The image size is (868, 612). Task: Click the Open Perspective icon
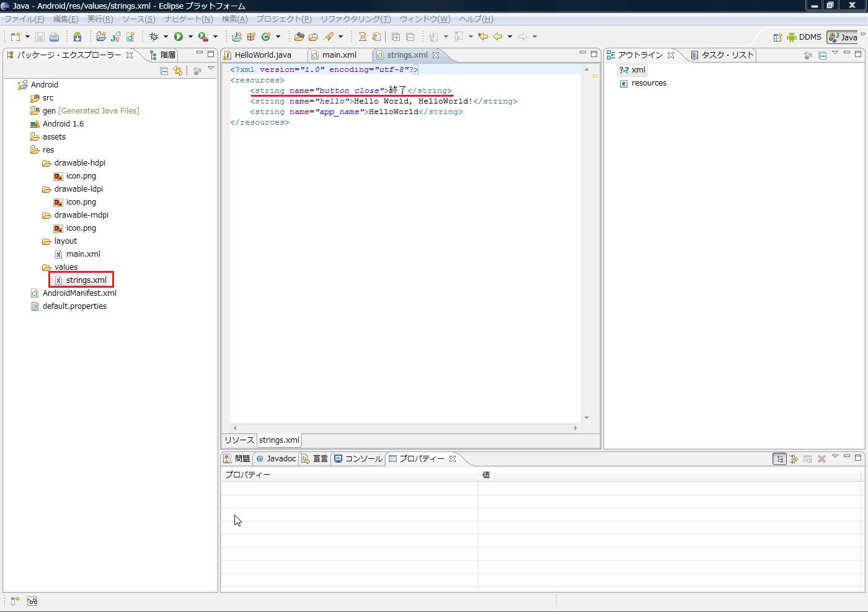pyautogui.click(x=777, y=37)
